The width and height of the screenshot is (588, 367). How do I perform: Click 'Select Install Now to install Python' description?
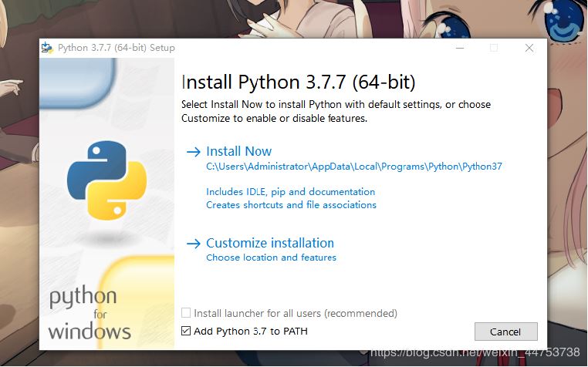(x=336, y=111)
